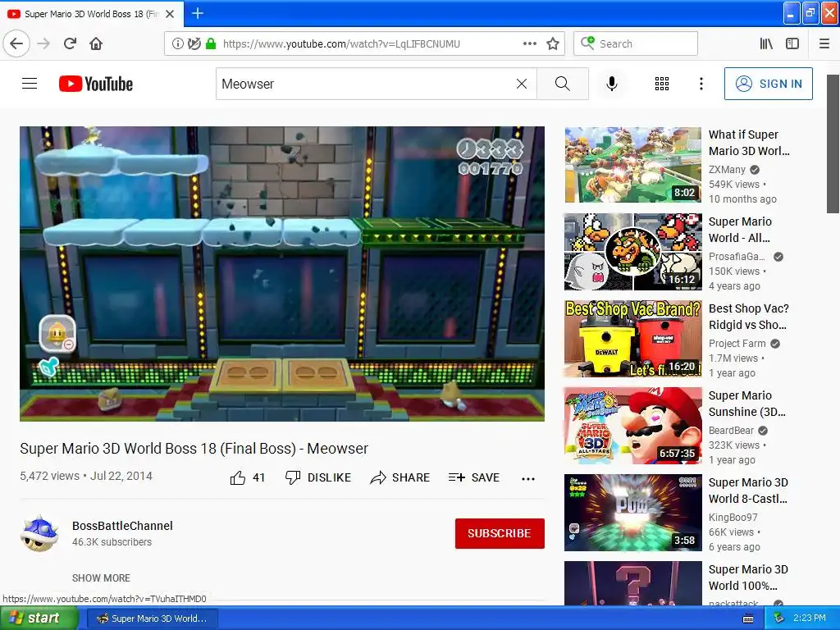840x630 pixels.
Task: Click the KingBoo97 channel name
Action: click(x=733, y=517)
